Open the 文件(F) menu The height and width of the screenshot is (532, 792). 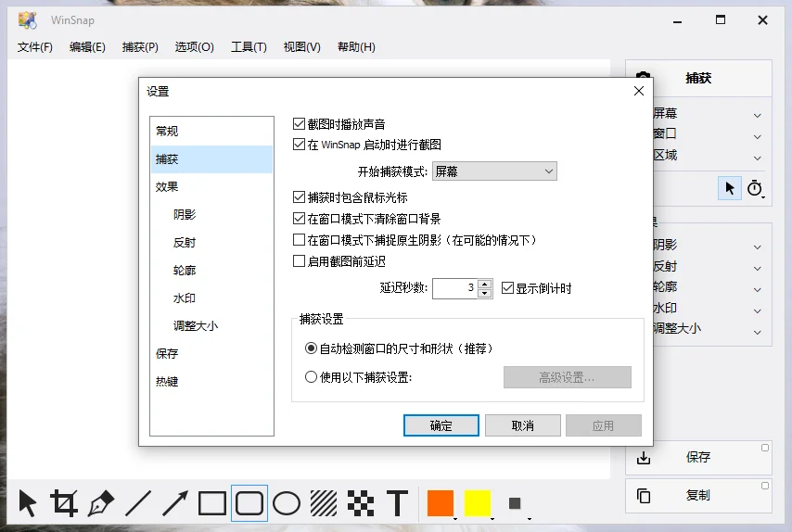click(35, 47)
